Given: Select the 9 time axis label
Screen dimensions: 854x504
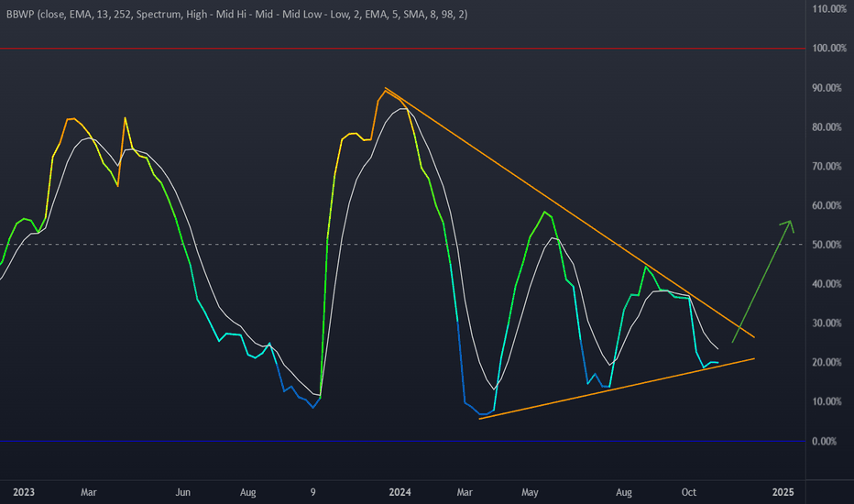Looking at the screenshot, I should (312, 492).
